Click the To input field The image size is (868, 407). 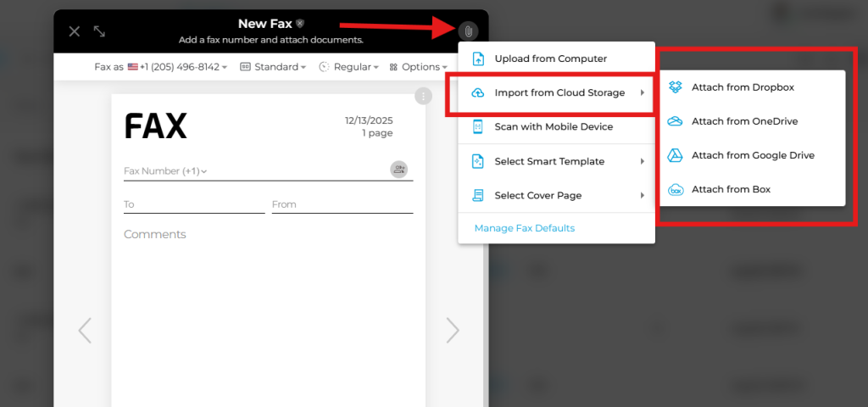(194, 204)
